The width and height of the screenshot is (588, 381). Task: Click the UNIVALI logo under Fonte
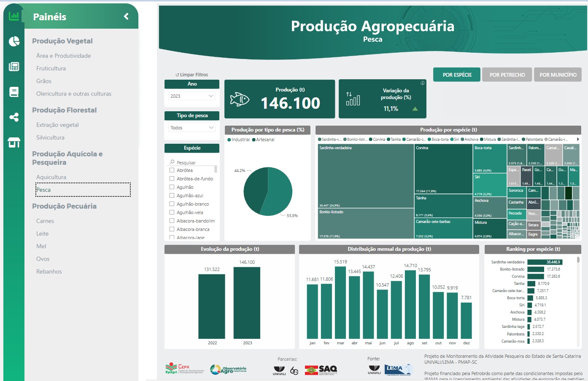click(x=374, y=370)
